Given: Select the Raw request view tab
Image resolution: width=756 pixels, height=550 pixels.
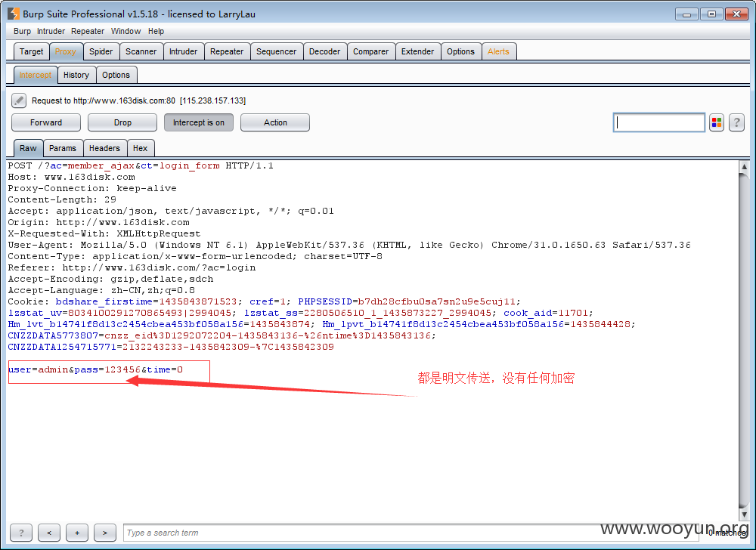Looking at the screenshot, I should [x=28, y=148].
